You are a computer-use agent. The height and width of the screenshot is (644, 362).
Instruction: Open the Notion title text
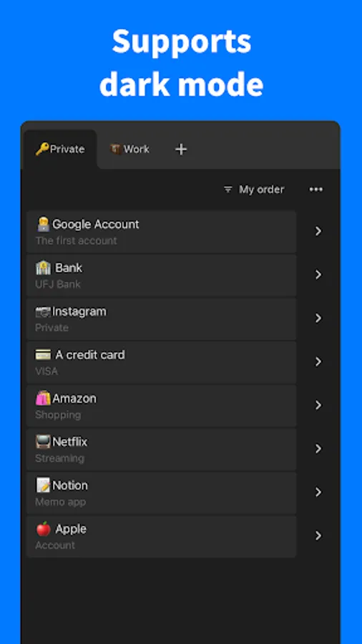tap(70, 485)
